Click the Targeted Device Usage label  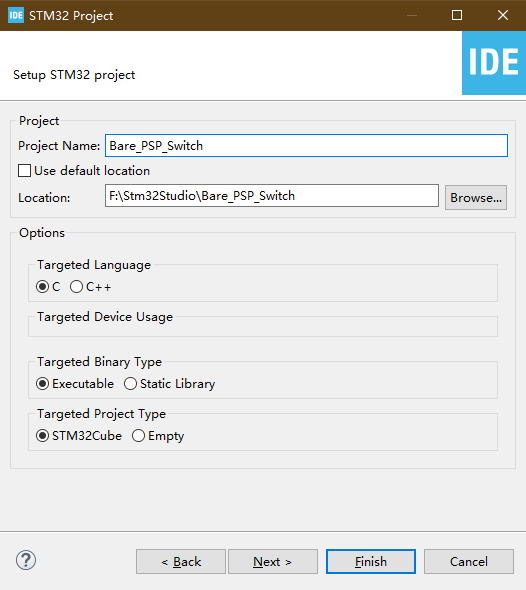tap(105, 317)
